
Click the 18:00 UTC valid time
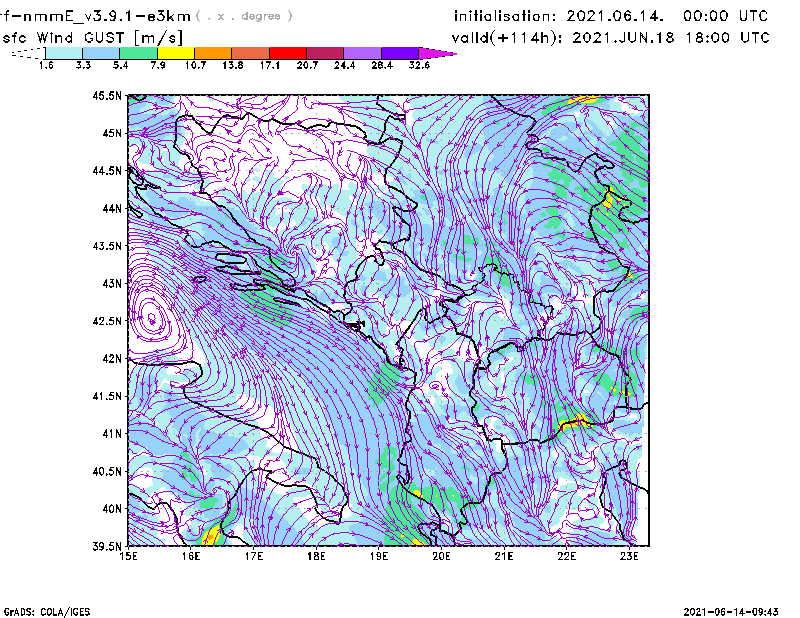coord(728,38)
